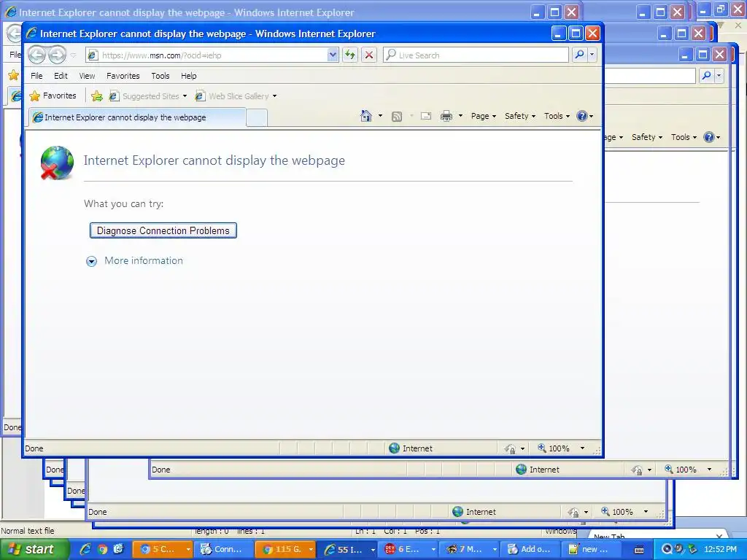Open the Safety dropdown in the front window
This screenshot has height=560, width=747.
(x=519, y=116)
